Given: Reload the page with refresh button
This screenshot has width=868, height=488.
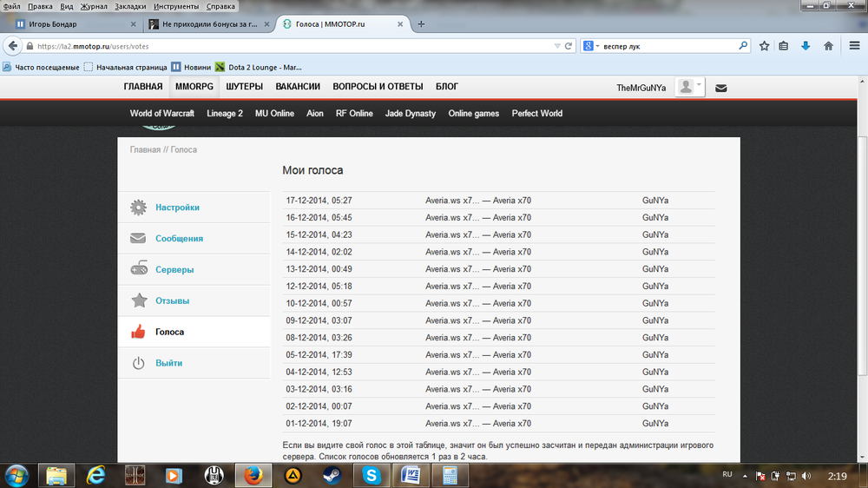Looking at the screenshot, I should click(569, 46).
